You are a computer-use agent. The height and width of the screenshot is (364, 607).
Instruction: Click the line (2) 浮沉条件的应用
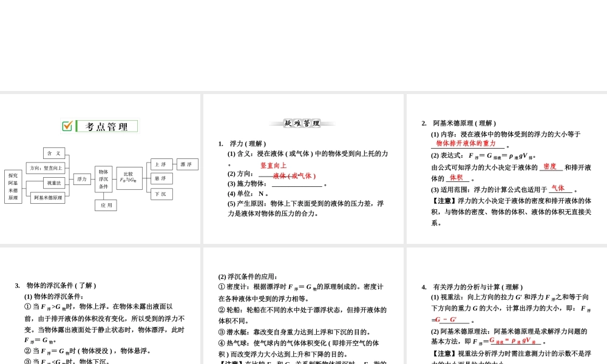248,277
